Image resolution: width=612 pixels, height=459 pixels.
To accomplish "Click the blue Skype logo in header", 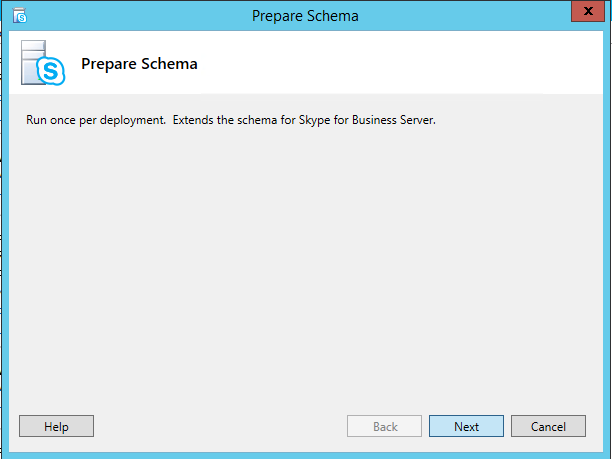I will pyautogui.click(x=51, y=71).
